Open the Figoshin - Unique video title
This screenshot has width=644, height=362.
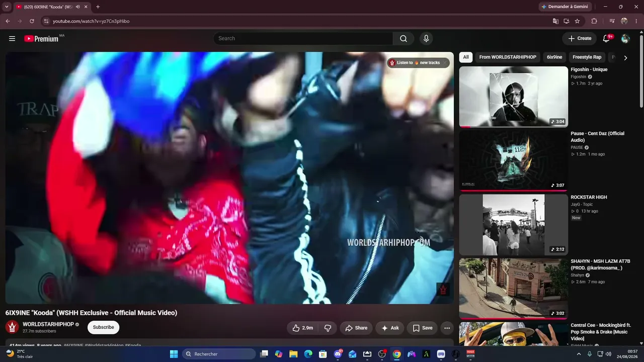pos(589,69)
